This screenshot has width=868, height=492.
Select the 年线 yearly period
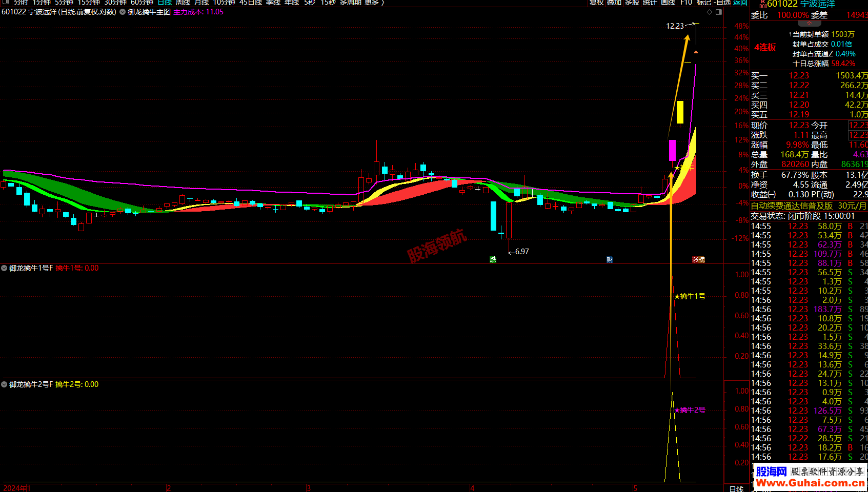point(292,2)
